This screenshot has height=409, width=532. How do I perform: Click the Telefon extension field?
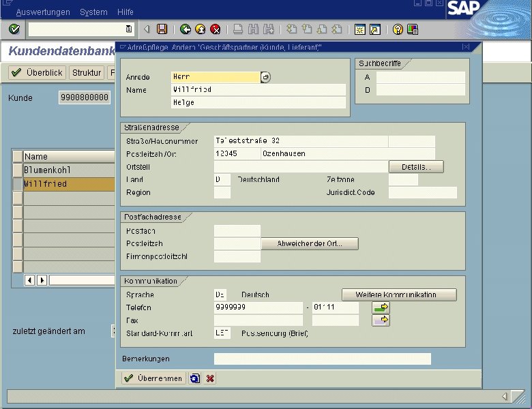pyautogui.click(x=335, y=307)
